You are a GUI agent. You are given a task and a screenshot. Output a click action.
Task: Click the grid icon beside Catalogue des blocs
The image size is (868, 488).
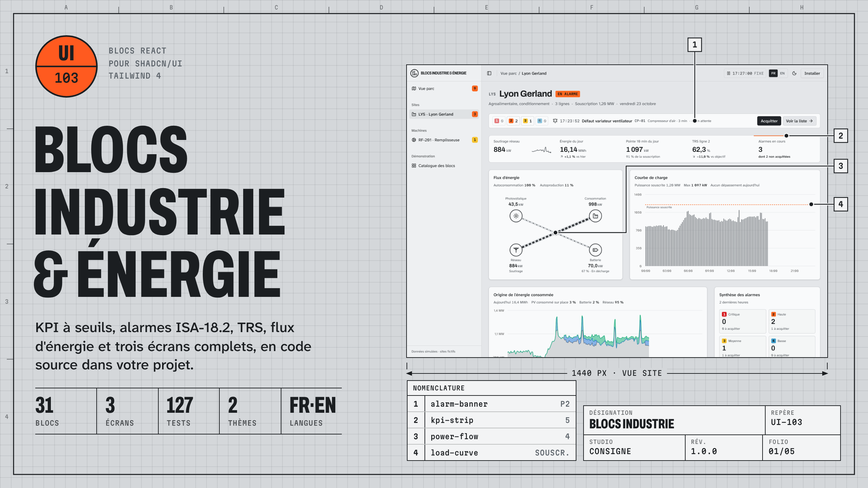point(414,166)
